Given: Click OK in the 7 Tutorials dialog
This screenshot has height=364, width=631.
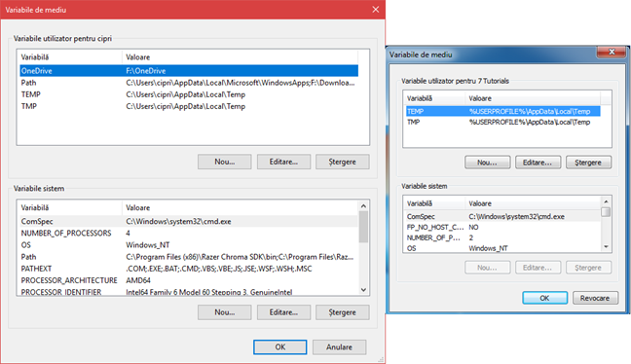Looking at the screenshot, I should click(544, 298).
